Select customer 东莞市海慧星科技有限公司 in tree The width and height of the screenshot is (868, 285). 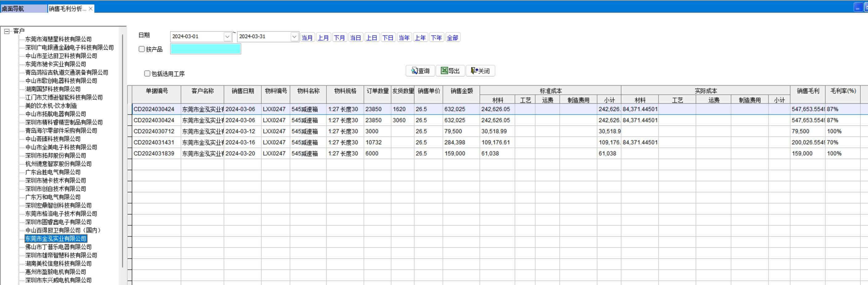pos(58,39)
